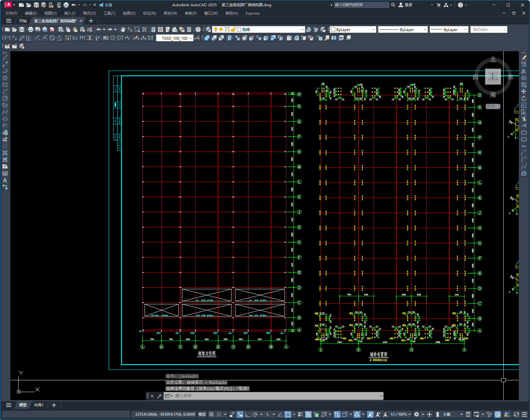Viewport: 530px width, 420px height.
Task: Add a new layout with plus button
Action: click(x=54, y=405)
